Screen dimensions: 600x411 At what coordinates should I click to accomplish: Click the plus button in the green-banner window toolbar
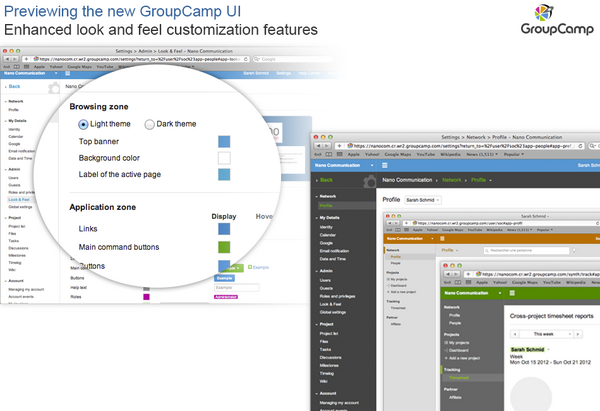[x=468, y=274]
